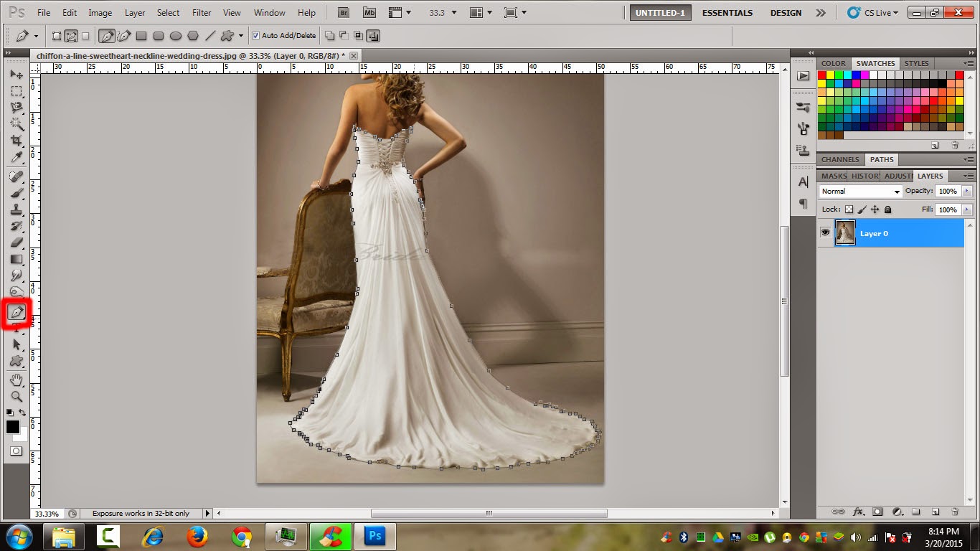
Task: Open the File menu
Action: pyautogui.click(x=43, y=12)
